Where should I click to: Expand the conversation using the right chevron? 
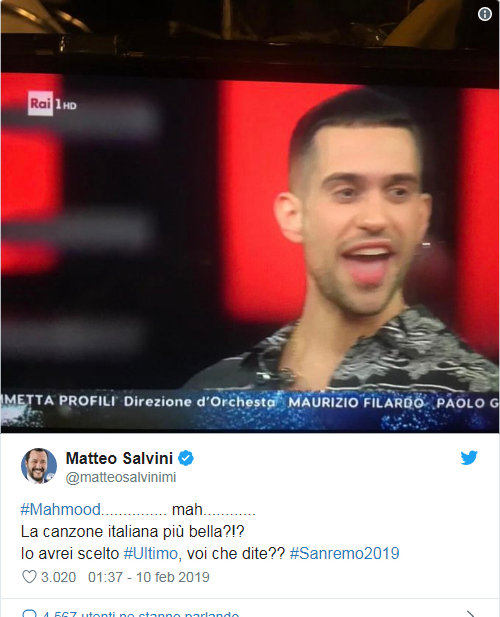[470, 614]
